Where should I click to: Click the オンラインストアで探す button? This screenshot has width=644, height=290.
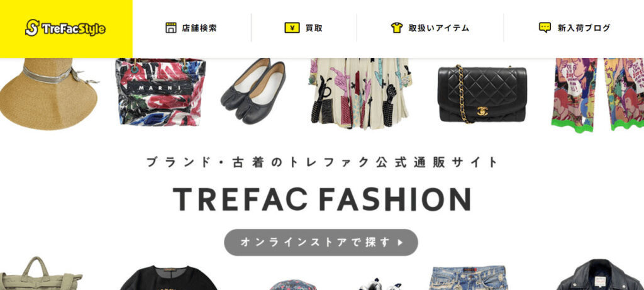321,242
